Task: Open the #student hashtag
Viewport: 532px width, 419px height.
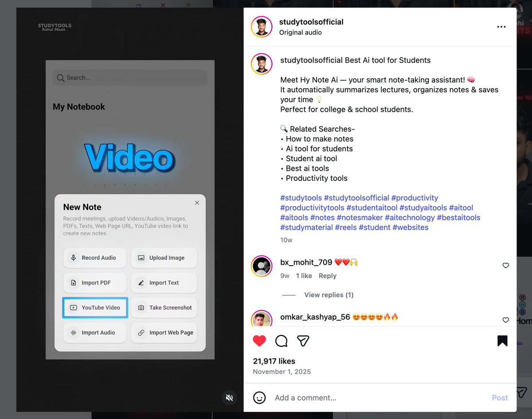Action: point(375,227)
